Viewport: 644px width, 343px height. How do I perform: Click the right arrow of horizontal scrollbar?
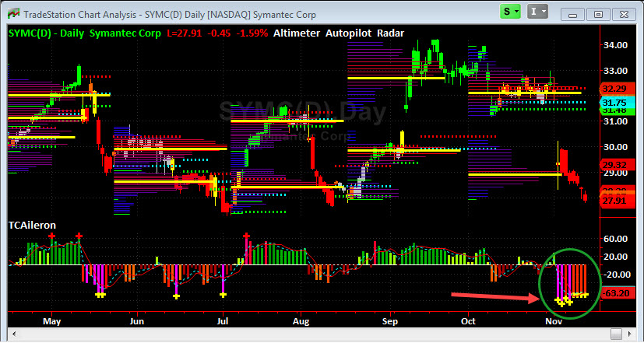628,333
